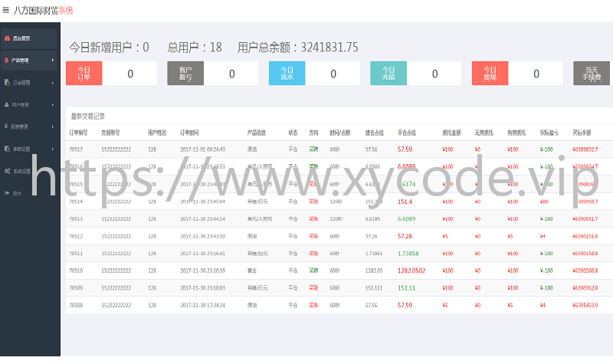This screenshot has width=613, height=364.
Task: Click 用户总余额：3241831.75 statistic
Action: 297,48
